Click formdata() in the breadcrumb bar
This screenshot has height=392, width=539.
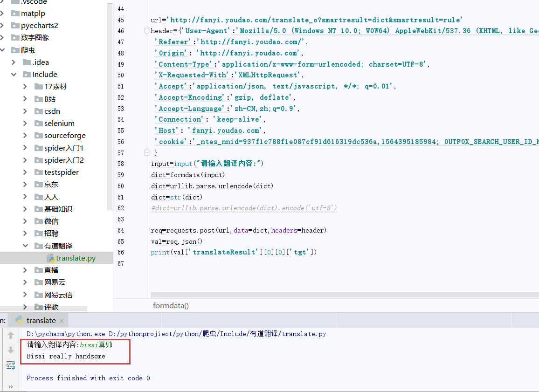coord(171,306)
